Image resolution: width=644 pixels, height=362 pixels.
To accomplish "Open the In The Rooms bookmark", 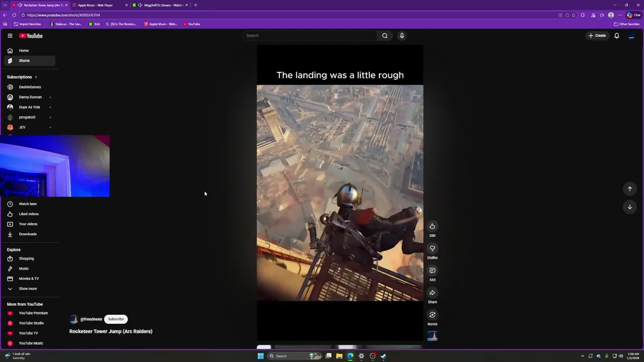I will tap(121, 24).
